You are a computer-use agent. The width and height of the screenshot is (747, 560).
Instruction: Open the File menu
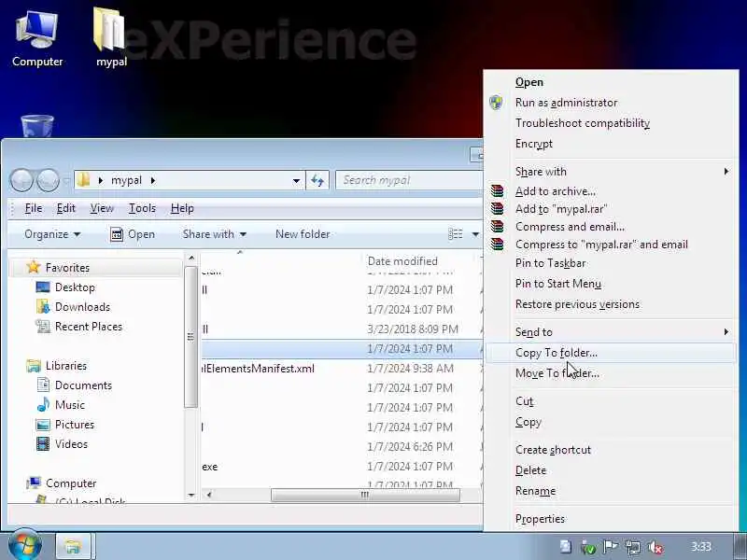pos(34,208)
